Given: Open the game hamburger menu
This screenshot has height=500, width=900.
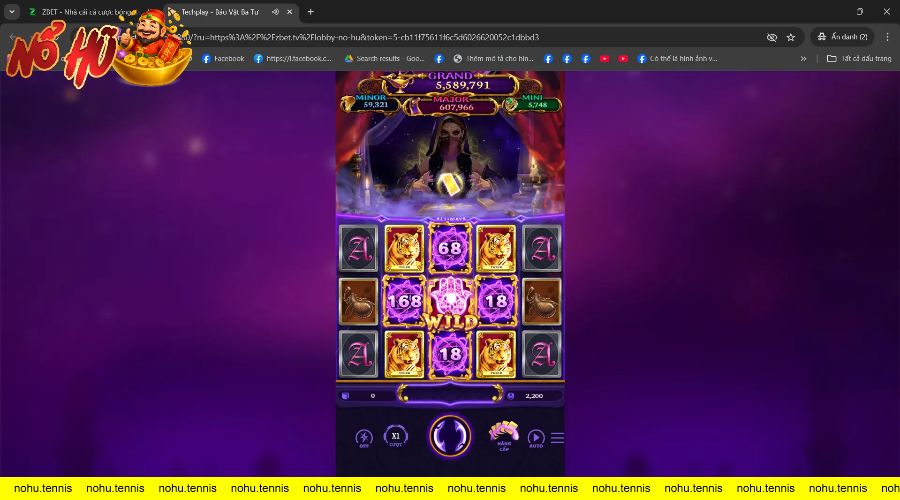Looking at the screenshot, I should coord(558,438).
